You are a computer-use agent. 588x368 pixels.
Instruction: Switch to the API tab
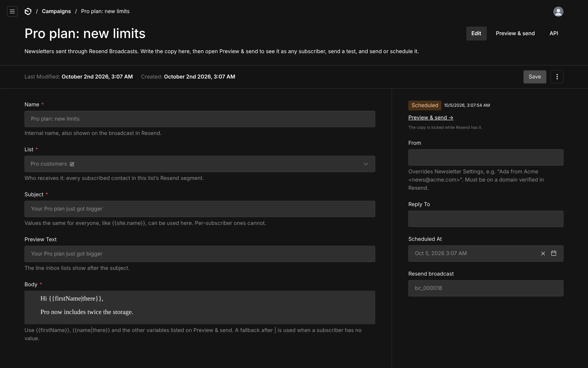pos(554,34)
